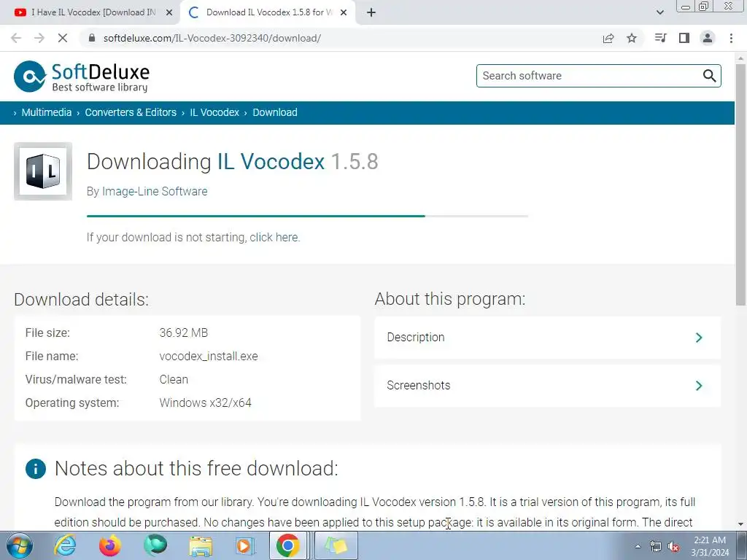The height and width of the screenshot is (560, 747).
Task: Click the share page icon
Action: click(608, 38)
